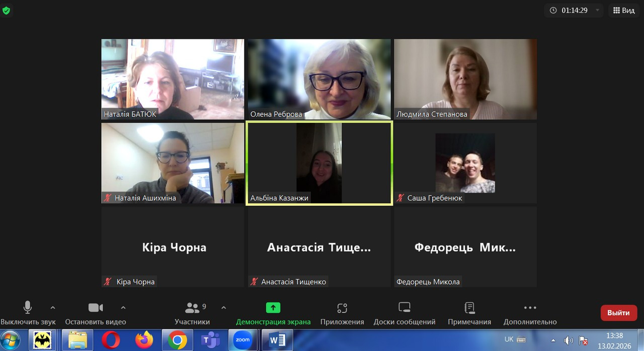
Task: Select Саша Гребенюк profile photo tile
Action: click(465, 163)
